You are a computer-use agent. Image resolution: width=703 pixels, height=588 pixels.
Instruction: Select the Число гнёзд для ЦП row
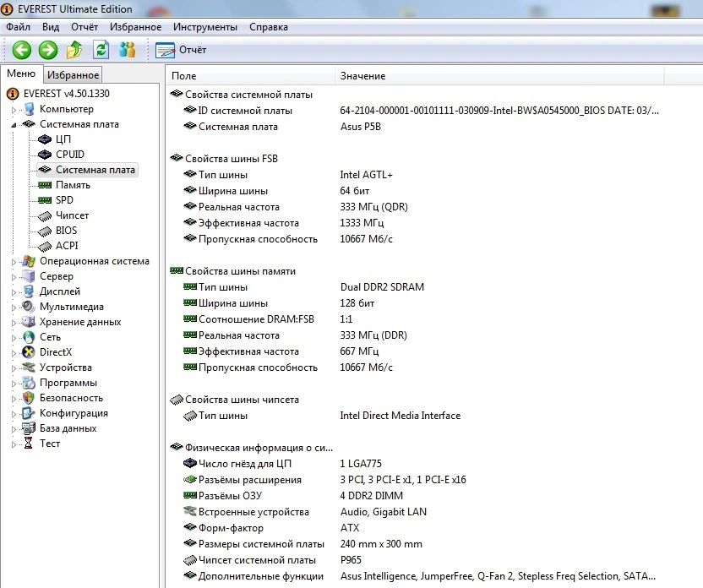pos(282,464)
